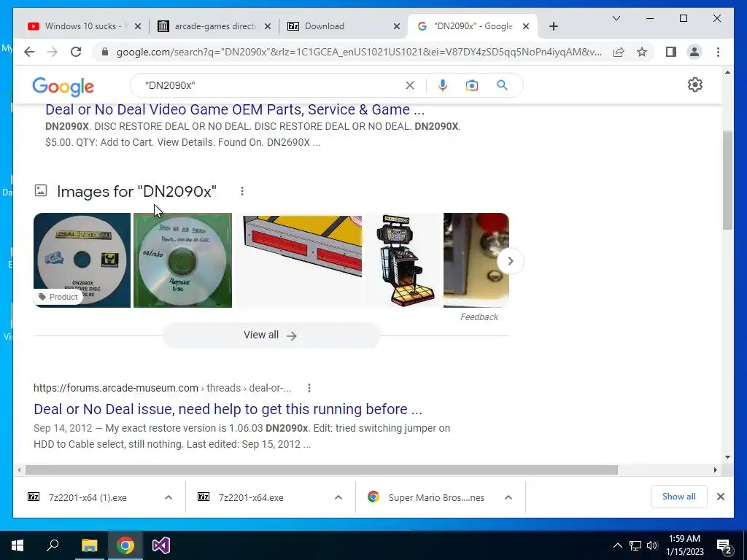Open the volume control in tray

(x=652, y=545)
